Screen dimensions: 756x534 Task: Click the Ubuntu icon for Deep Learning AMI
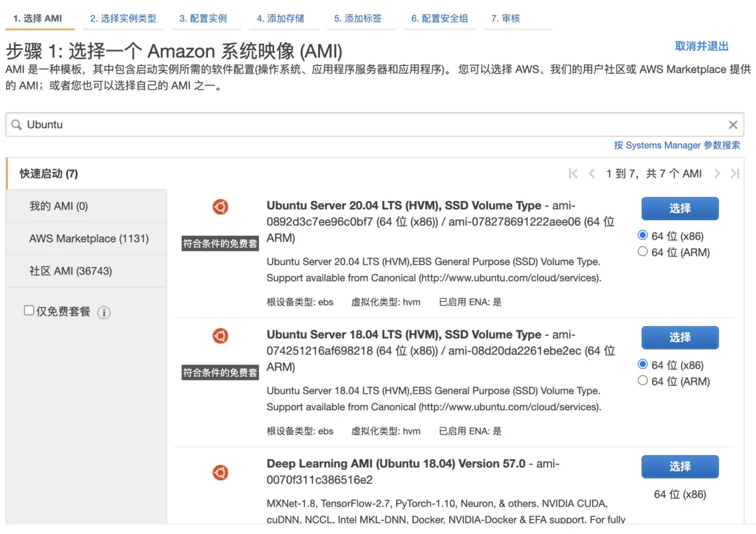point(220,473)
